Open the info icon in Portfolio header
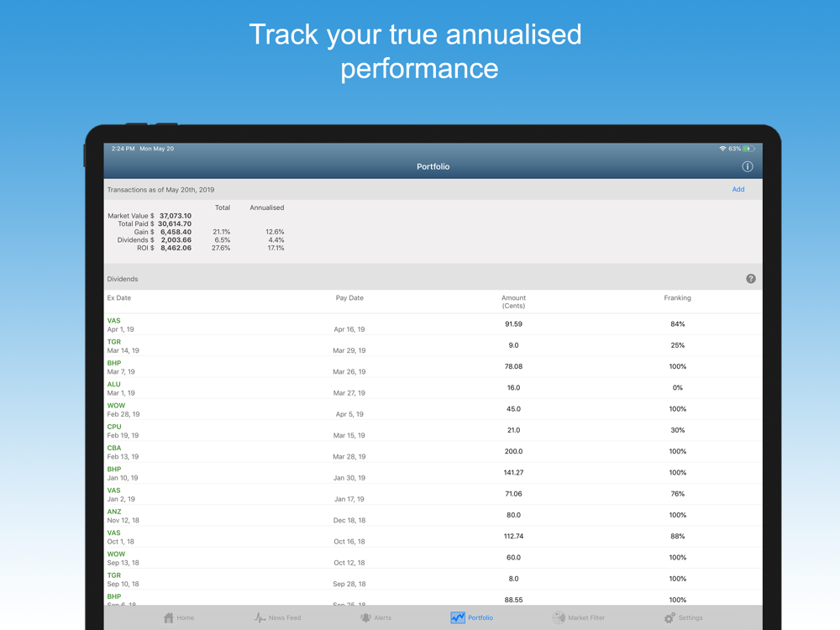Viewport: 840px width, 630px height. click(747, 166)
